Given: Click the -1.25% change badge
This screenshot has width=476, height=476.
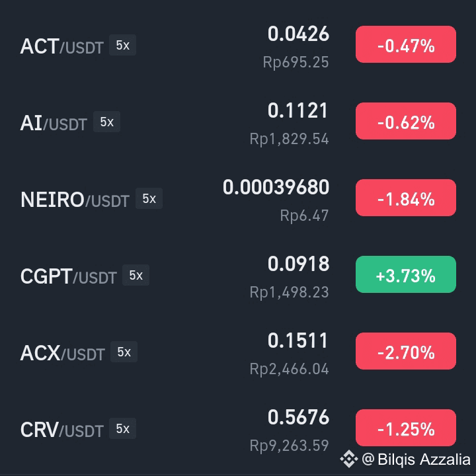Looking at the screenshot, I should pos(405,428).
